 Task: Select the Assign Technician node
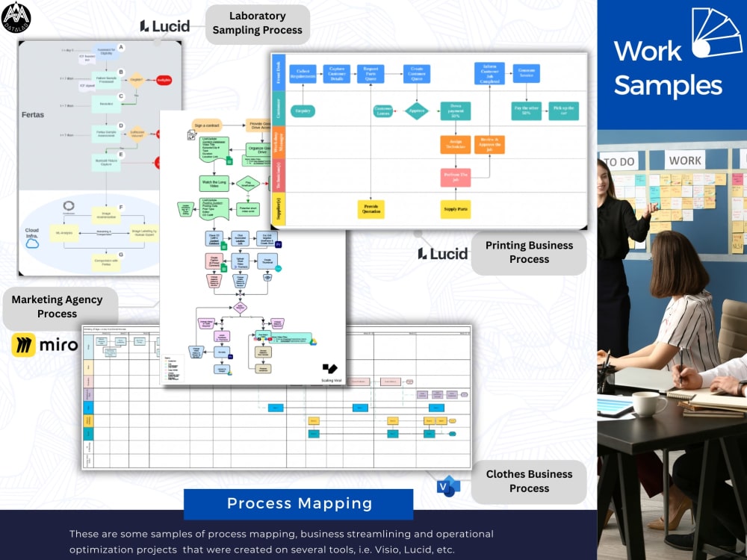tap(456, 145)
